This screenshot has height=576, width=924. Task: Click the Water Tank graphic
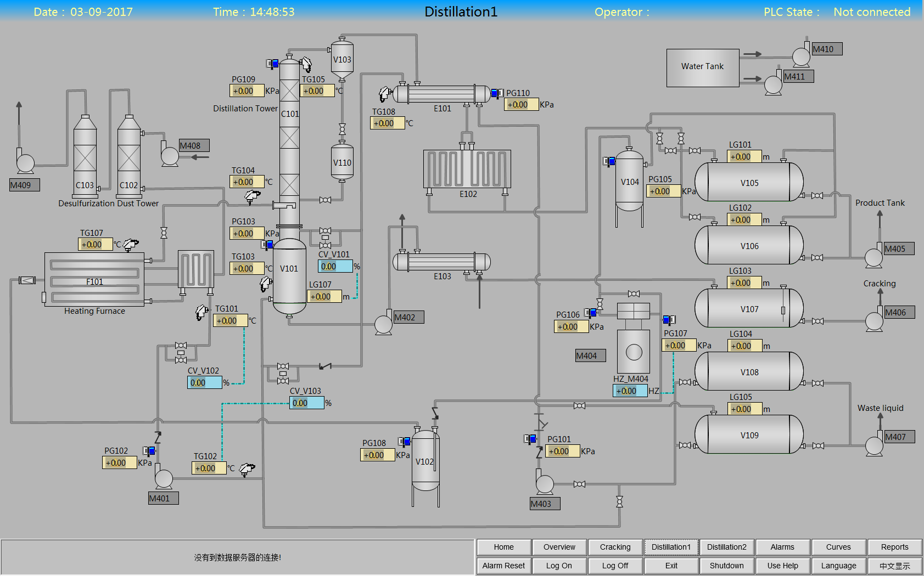[702, 67]
